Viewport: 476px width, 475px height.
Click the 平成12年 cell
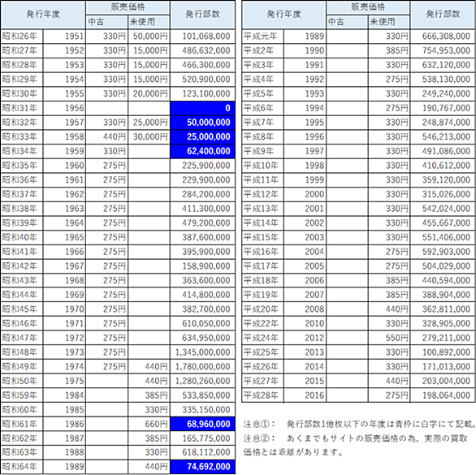263,194
